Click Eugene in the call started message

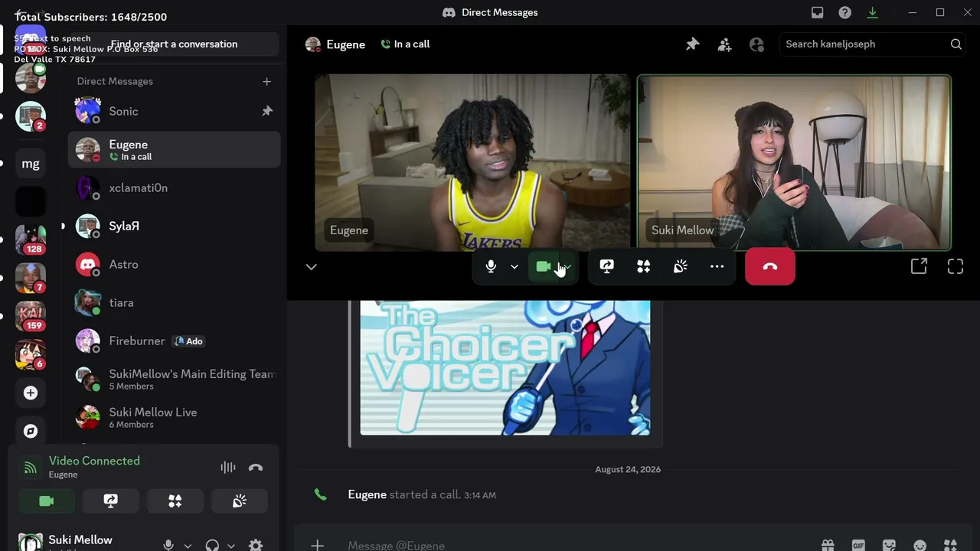click(367, 494)
